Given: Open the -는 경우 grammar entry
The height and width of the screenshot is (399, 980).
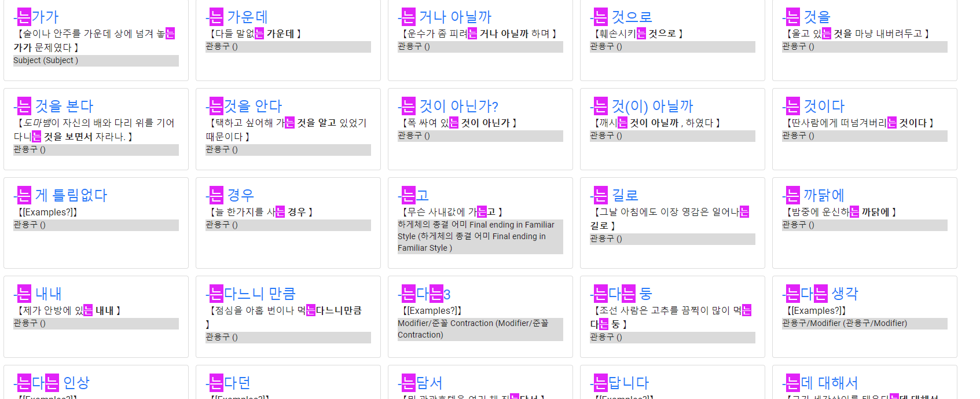Looking at the screenshot, I should click(x=230, y=195).
